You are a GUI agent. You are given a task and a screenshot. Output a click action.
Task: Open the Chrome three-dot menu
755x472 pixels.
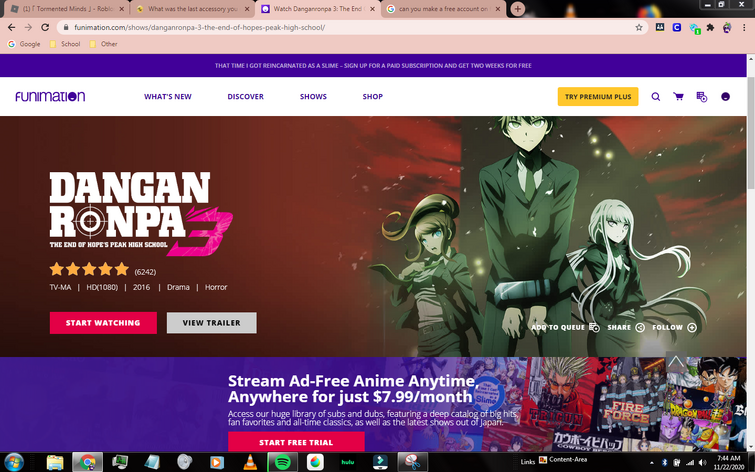744,27
